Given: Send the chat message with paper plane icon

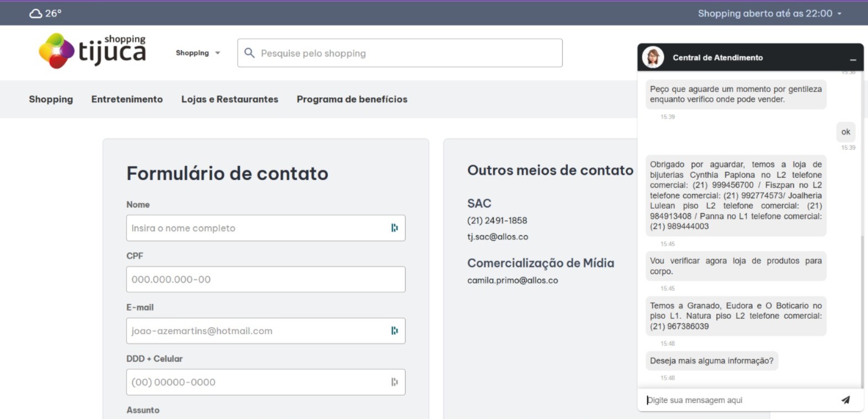Looking at the screenshot, I should point(845,400).
